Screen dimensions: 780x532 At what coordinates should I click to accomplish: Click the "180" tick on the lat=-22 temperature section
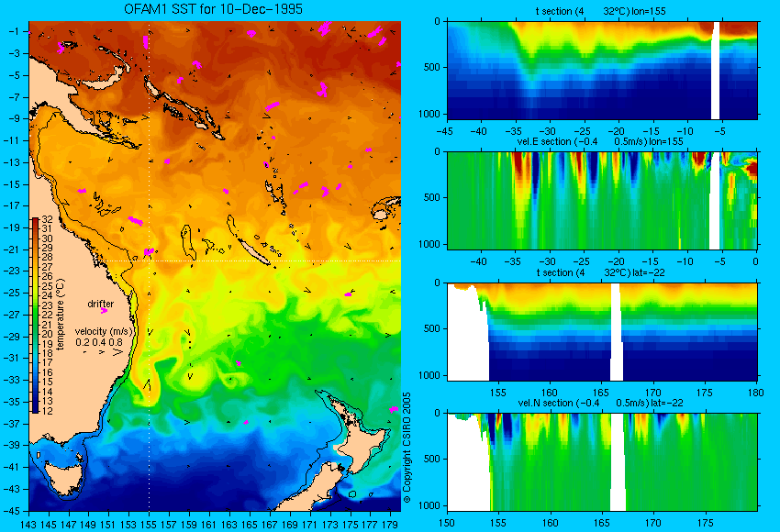(755, 393)
